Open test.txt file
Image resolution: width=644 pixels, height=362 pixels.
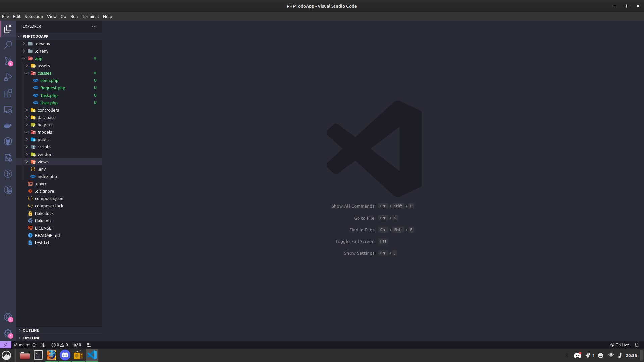click(x=59, y=243)
